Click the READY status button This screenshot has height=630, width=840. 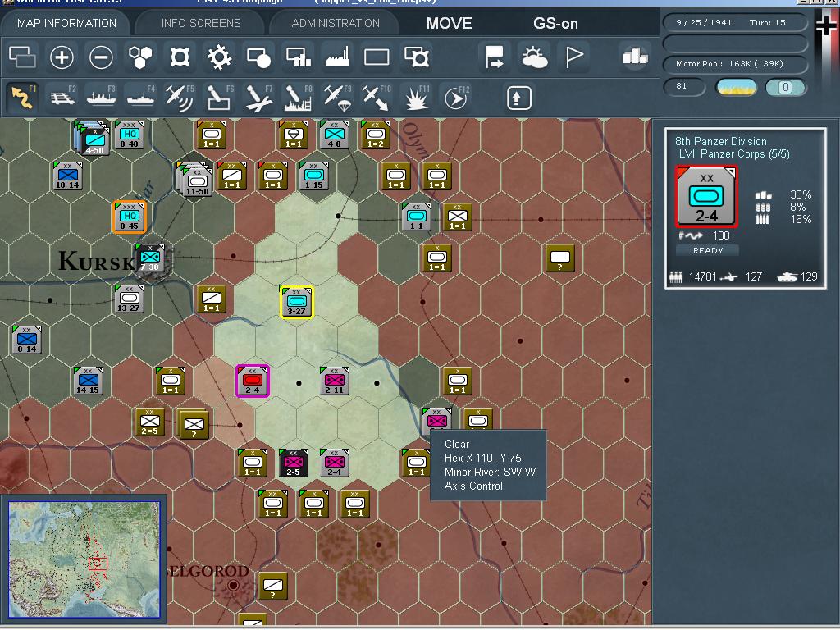[x=708, y=250]
